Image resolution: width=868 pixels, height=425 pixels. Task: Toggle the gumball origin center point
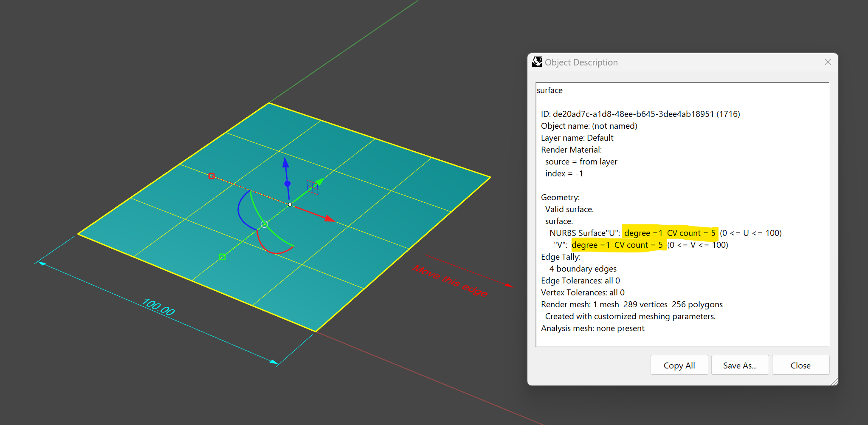pyautogui.click(x=290, y=204)
